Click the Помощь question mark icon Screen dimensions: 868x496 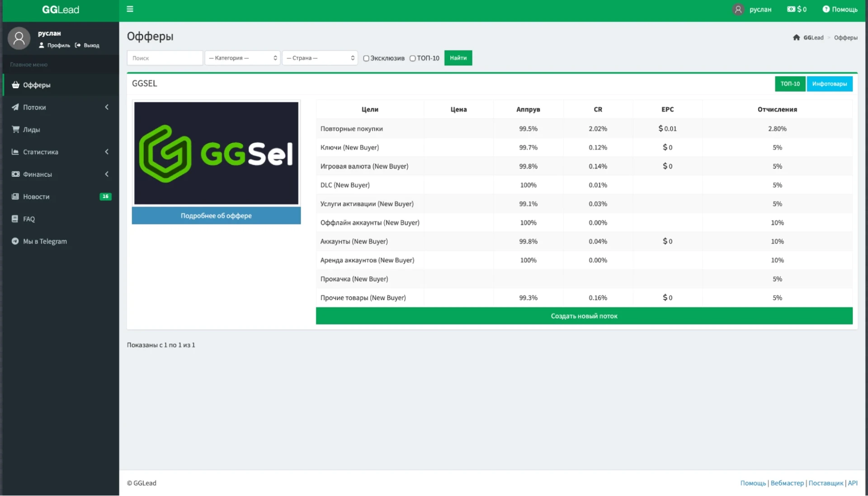(x=826, y=9)
